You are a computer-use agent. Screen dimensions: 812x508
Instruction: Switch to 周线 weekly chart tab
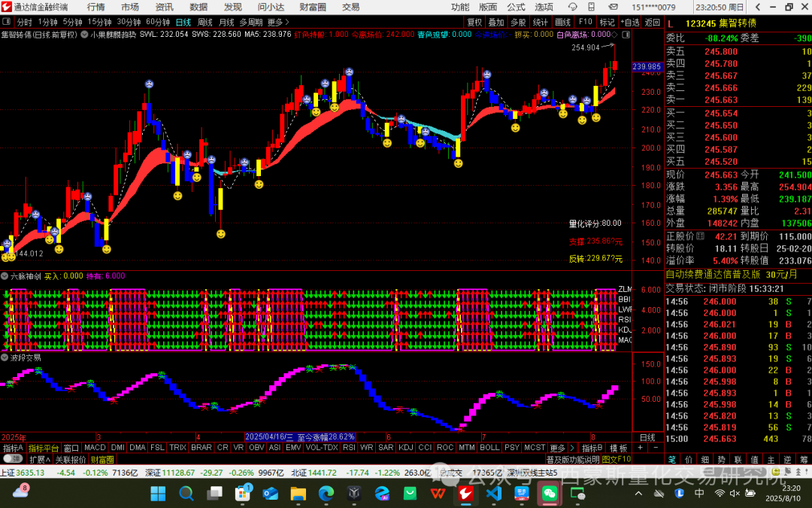205,23
